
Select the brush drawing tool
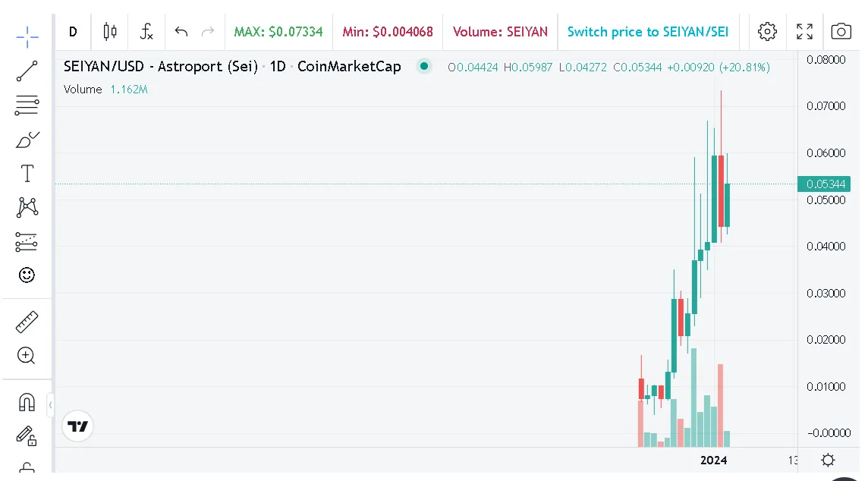coord(27,140)
